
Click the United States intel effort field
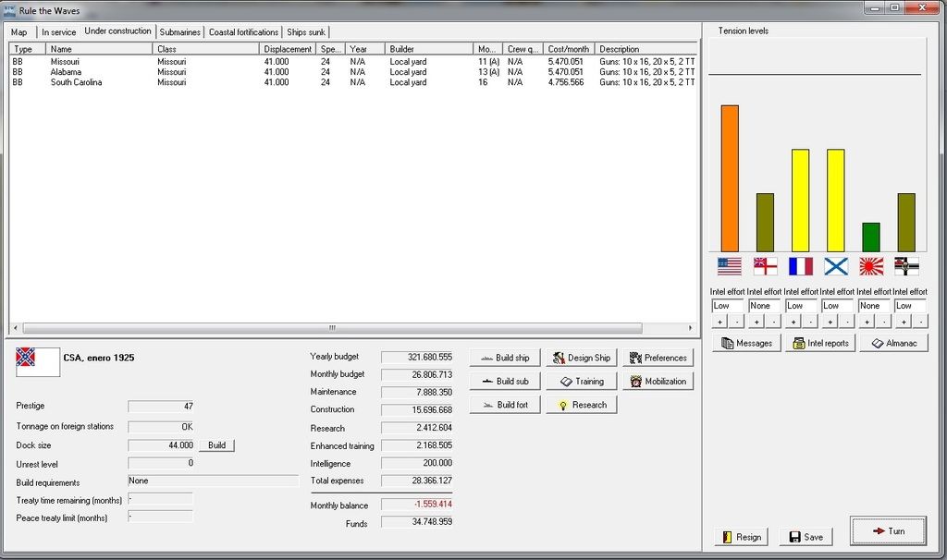pyautogui.click(x=728, y=306)
